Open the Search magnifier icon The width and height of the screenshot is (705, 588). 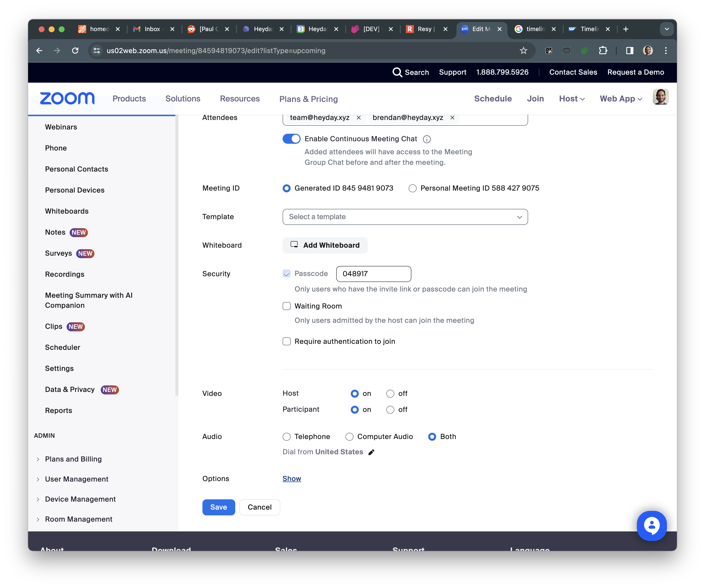tap(397, 72)
